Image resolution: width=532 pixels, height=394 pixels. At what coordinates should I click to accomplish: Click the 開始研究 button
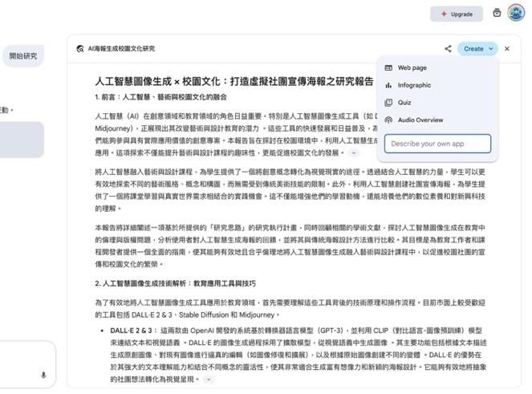point(23,56)
